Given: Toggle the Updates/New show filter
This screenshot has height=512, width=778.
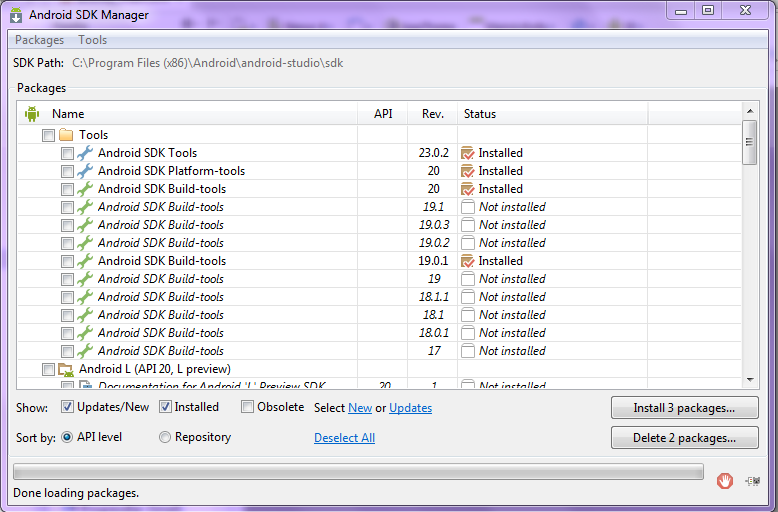Looking at the screenshot, I should coord(67,407).
